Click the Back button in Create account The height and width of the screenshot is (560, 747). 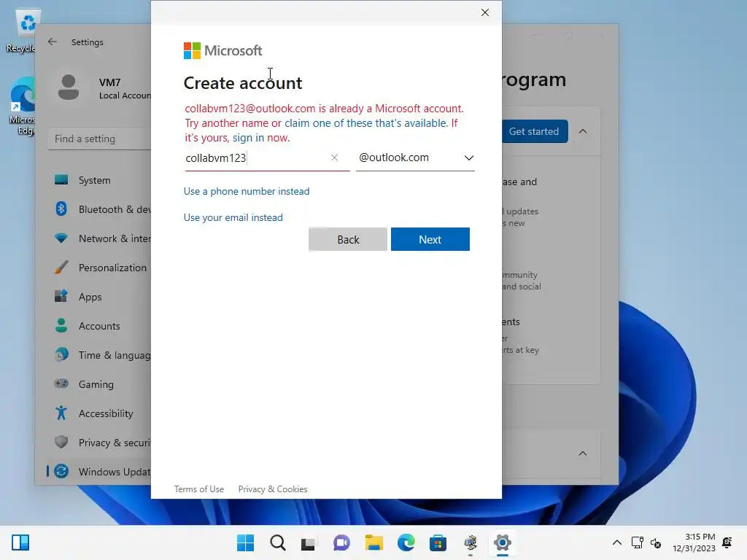(x=348, y=239)
